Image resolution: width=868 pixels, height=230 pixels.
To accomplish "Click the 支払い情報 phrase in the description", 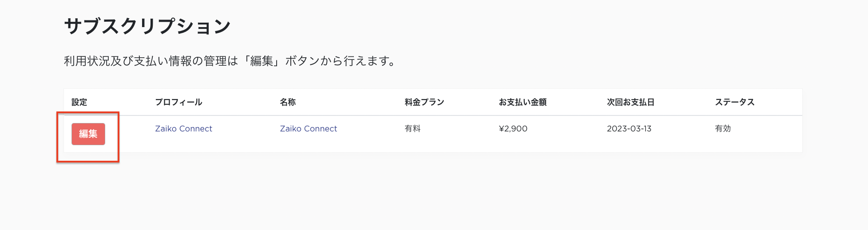I will (163, 61).
